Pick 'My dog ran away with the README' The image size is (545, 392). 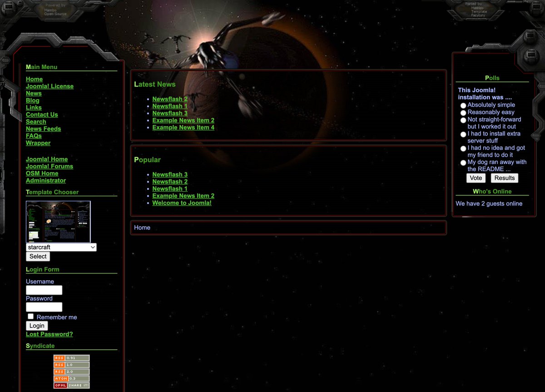[x=463, y=163]
